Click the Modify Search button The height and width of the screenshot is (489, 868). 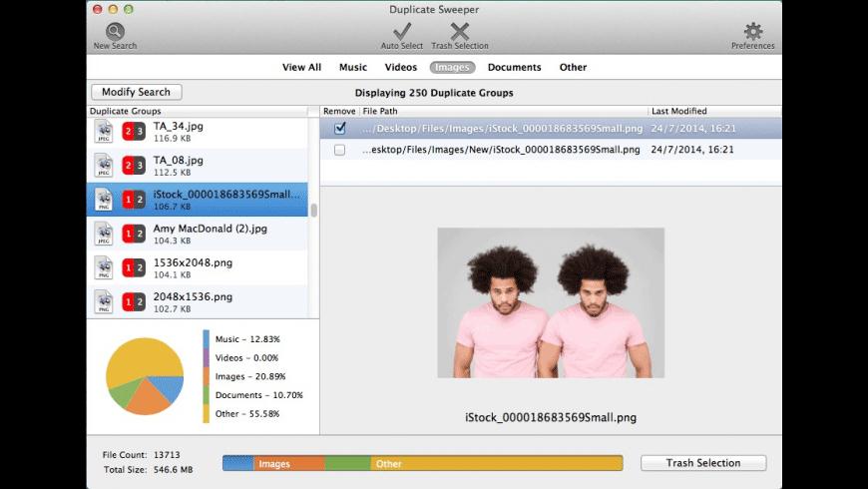(136, 92)
